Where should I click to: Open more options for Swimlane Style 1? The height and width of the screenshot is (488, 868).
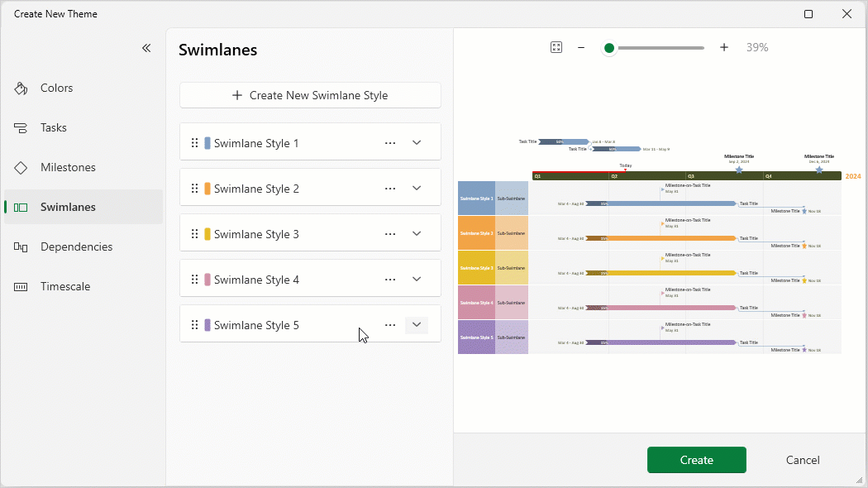tap(390, 143)
